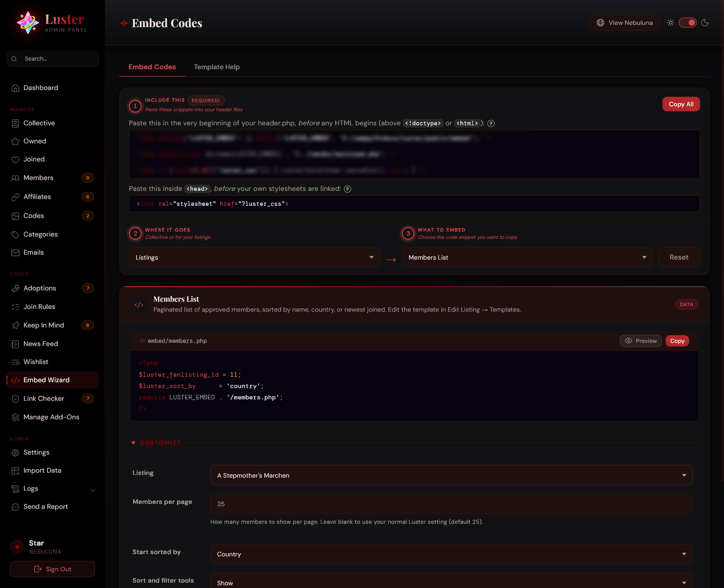Click the Reset button
The width and height of the screenshot is (724, 588).
pyautogui.click(x=679, y=257)
